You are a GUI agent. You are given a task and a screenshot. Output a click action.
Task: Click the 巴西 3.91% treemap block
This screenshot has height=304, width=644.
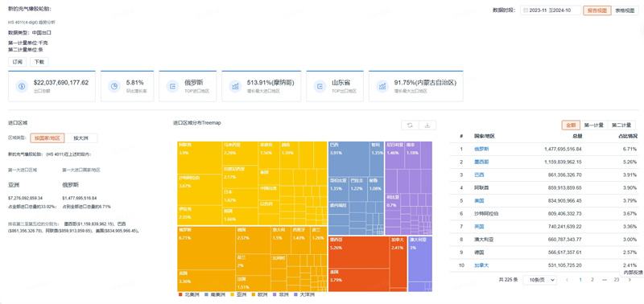pos(349,158)
